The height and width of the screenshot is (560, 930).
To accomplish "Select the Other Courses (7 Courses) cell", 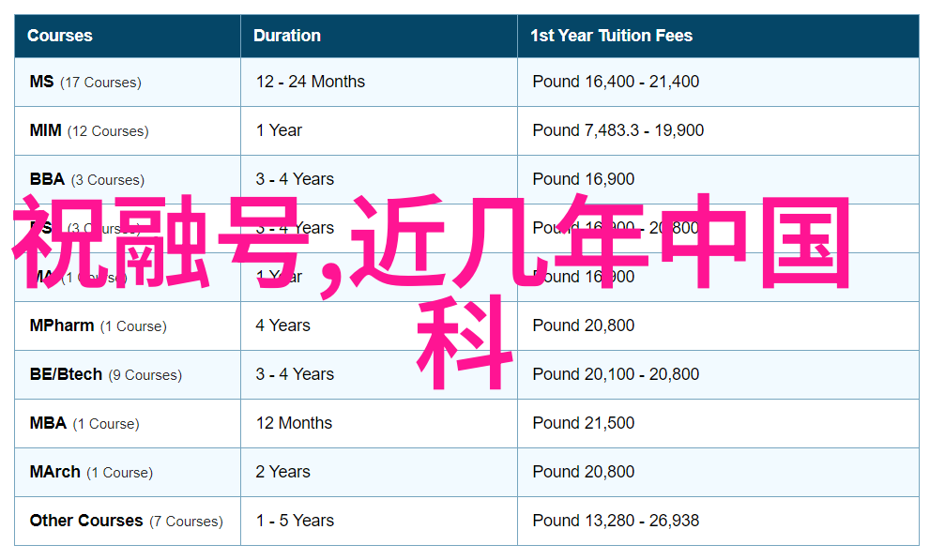I will click(127, 521).
